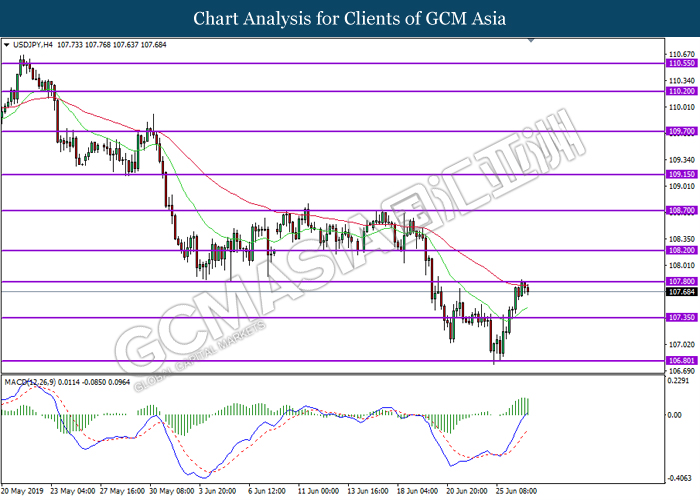Image resolution: width=700 pixels, height=500 pixels.
Task: Click the USDJPY,H4 symbol dropdown triangle
Action: pyautogui.click(x=6, y=45)
